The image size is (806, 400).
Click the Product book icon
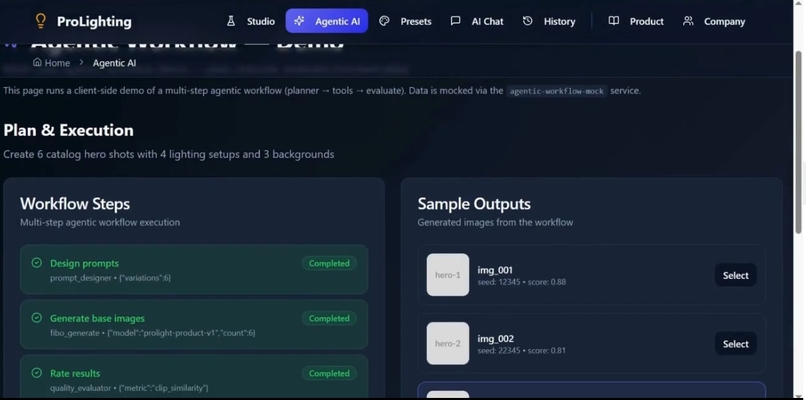(613, 21)
